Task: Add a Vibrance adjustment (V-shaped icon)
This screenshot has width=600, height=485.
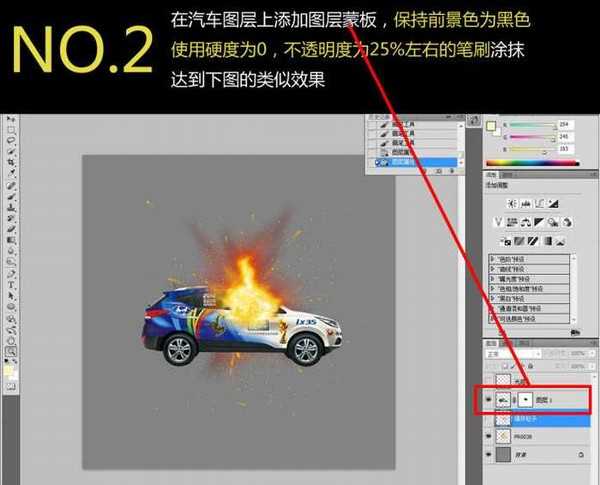Action: tap(499, 222)
